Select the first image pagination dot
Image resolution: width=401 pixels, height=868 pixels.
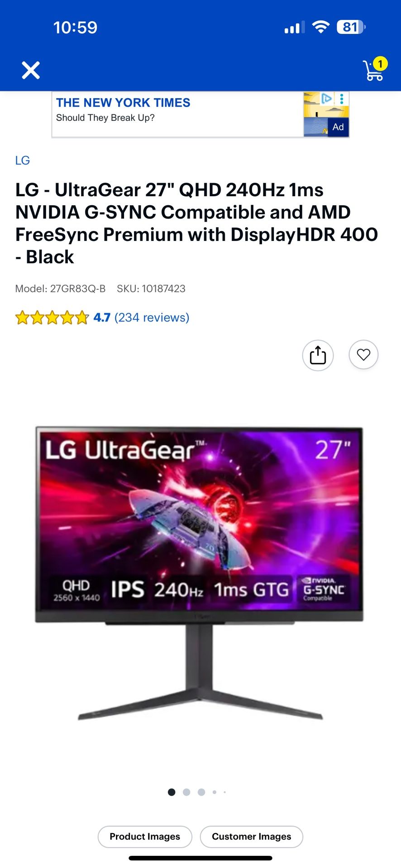point(172,792)
